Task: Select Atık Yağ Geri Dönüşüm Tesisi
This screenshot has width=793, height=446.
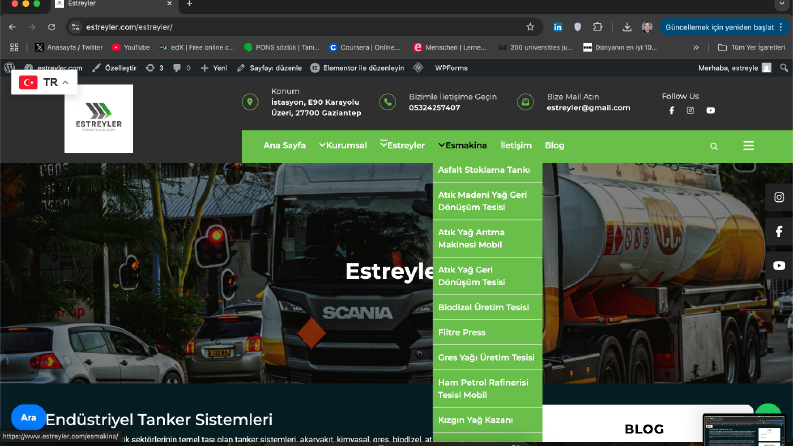Action: 488,276
